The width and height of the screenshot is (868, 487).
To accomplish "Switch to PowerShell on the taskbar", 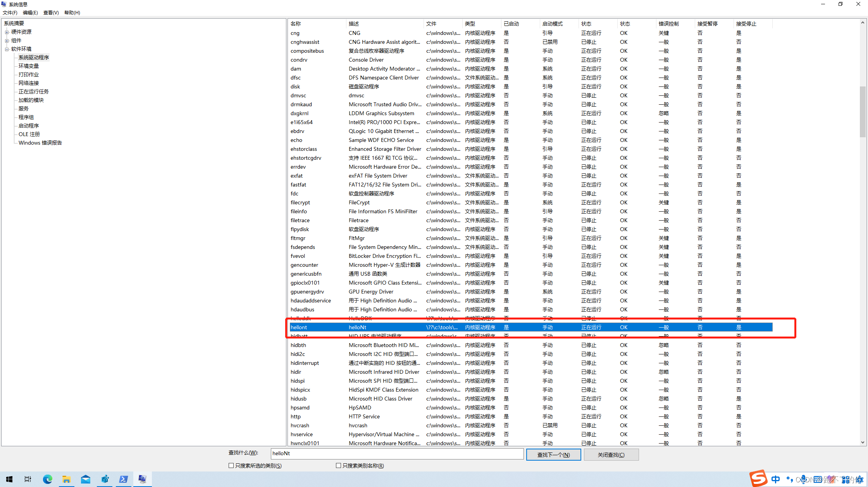I will [x=124, y=479].
